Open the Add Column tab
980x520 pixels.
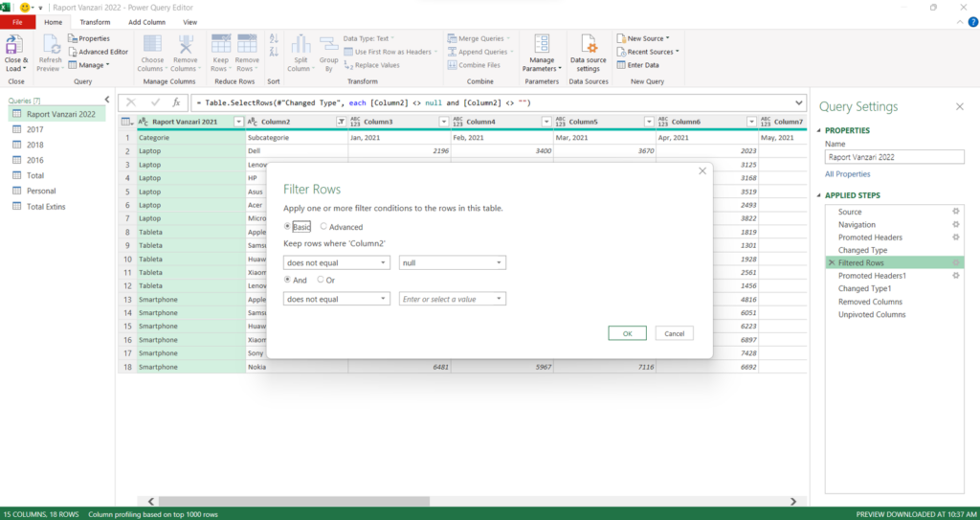click(x=146, y=21)
